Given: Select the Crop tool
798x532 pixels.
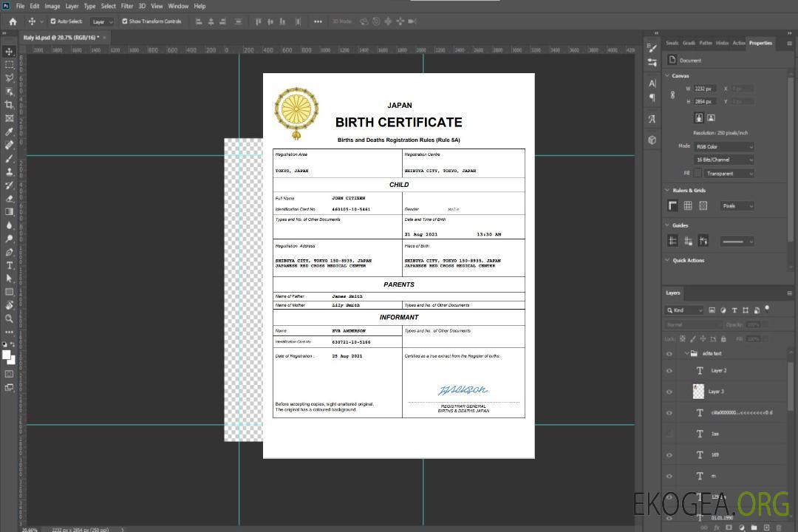Looking at the screenshot, I should pos(9,105).
